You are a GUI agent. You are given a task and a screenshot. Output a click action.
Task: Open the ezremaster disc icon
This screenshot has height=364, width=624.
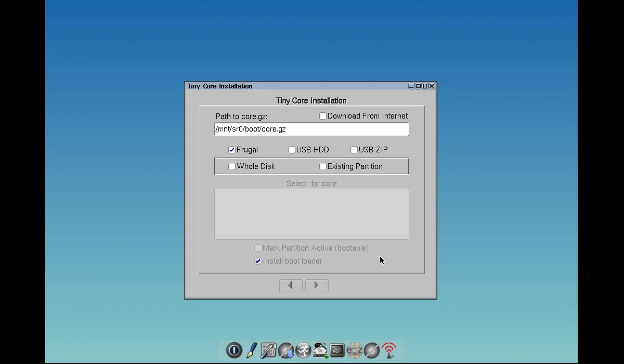click(x=354, y=350)
